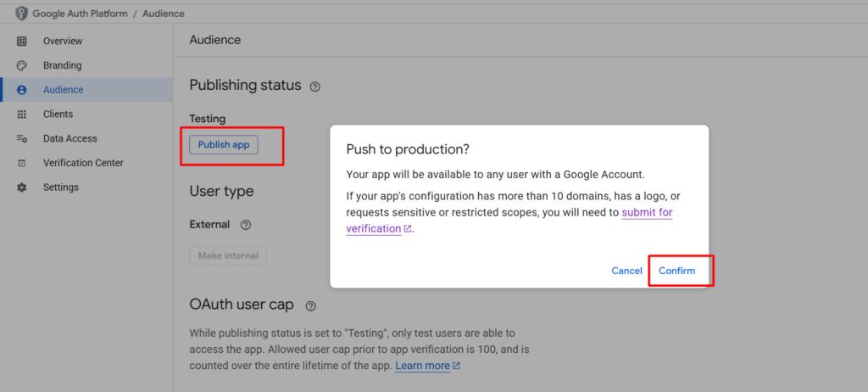Open the Learn more link
Image resolution: width=868 pixels, height=392 pixels.
point(422,366)
